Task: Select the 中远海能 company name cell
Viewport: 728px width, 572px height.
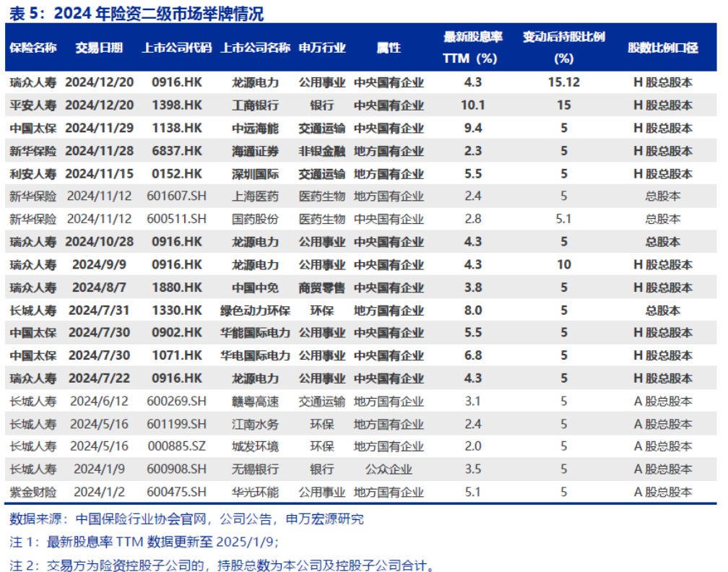Action: 255,129
